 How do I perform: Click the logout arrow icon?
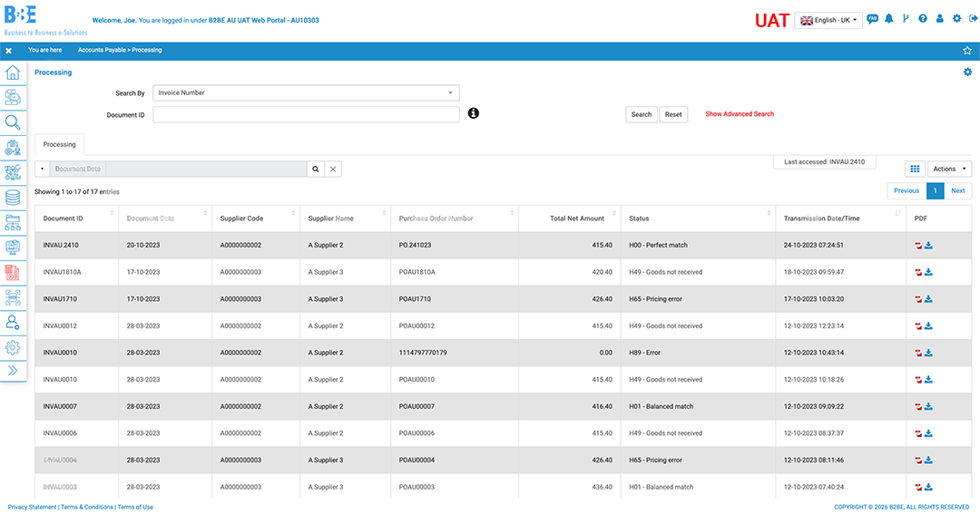pyautogui.click(x=973, y=19)
